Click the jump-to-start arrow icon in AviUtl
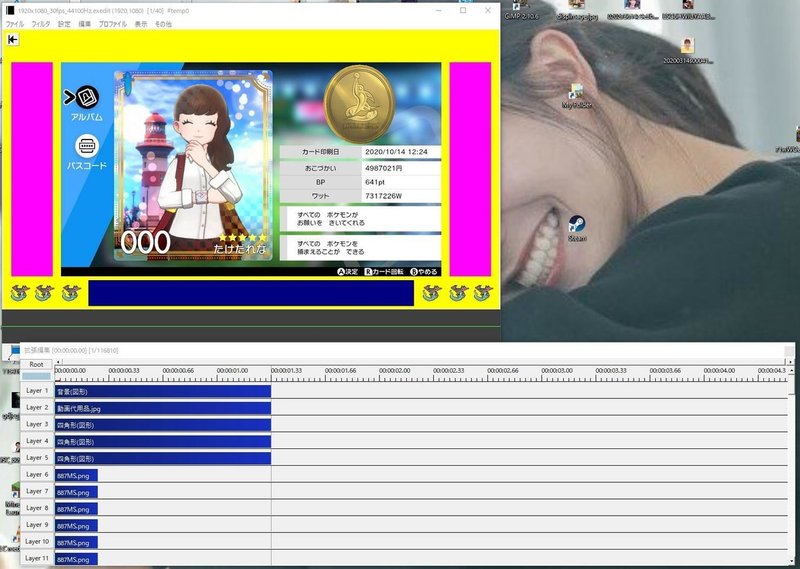Viewport: 800px width, 569px height. tap(13, 39)
